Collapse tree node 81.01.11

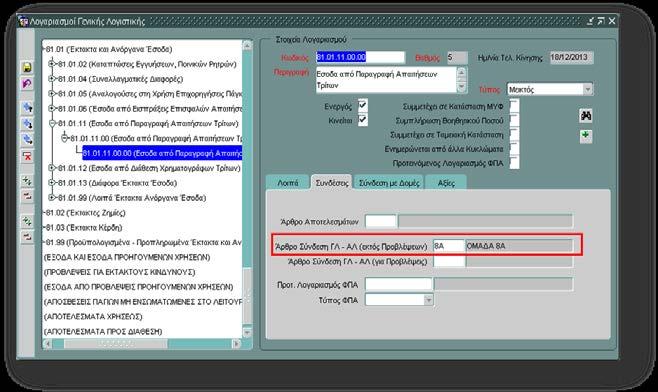52,123
